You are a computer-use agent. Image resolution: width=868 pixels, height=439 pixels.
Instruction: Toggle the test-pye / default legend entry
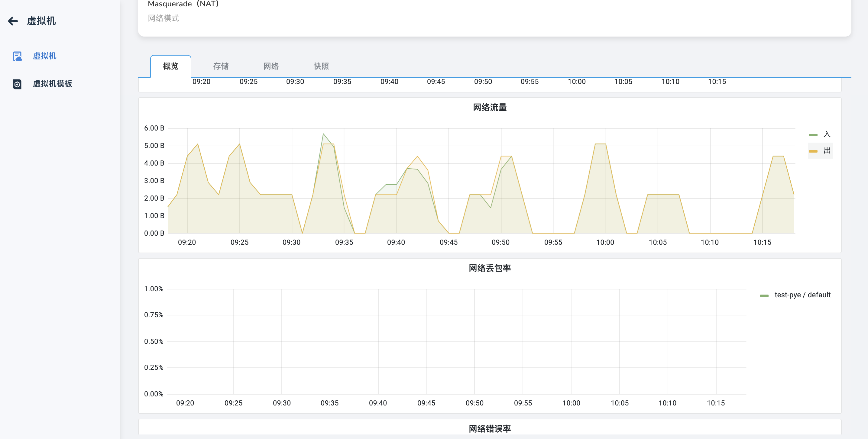point(795,295)
